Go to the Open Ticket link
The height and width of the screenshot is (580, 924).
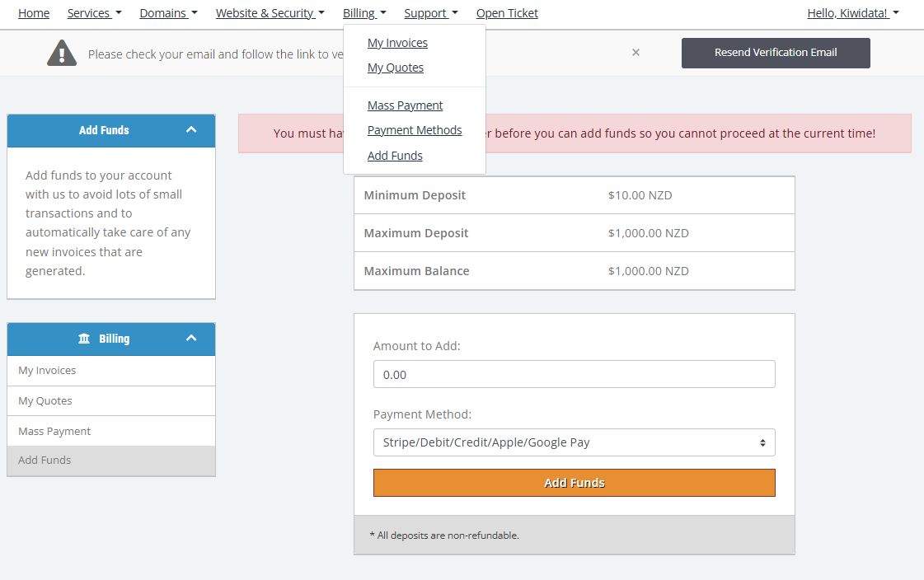pos(507,13)
